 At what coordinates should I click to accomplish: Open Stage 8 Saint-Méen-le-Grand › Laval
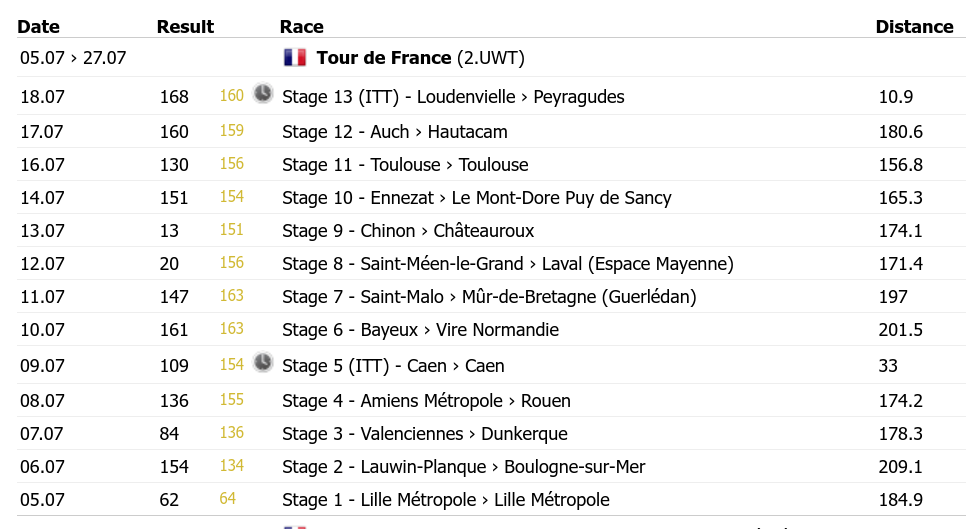[508, 264]
